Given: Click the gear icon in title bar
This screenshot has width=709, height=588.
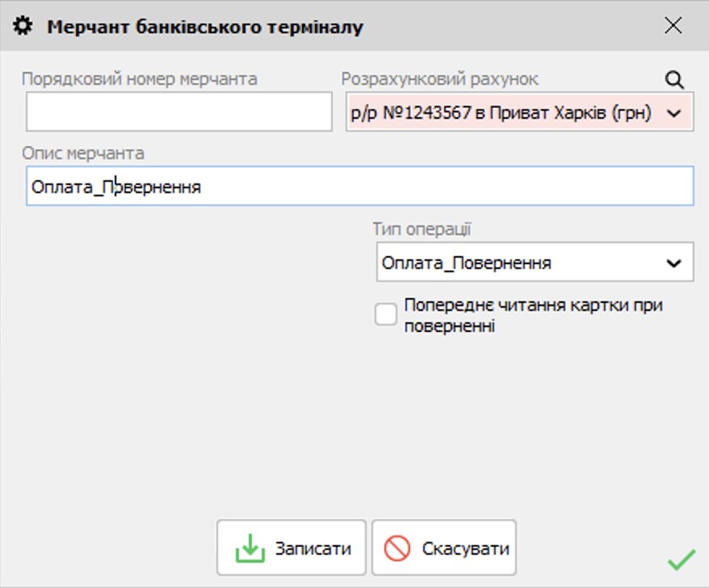Looking at the screenshot, I should click(x=24, y=27).
